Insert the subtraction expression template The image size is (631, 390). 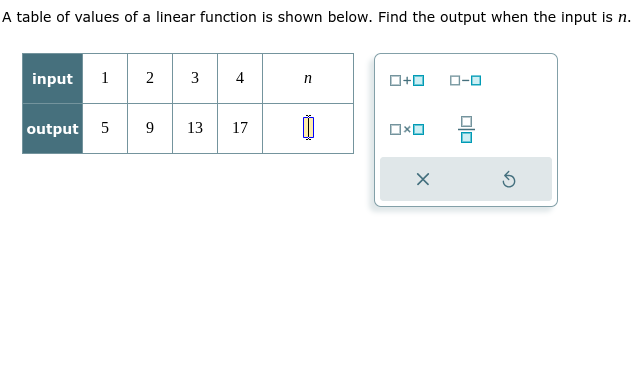click(466, 80)
